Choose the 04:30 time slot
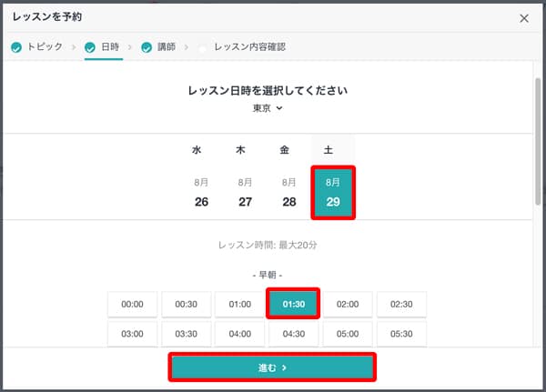Image resolution: width=546 pixels, height=392 pixels. (x=293, y=334)
